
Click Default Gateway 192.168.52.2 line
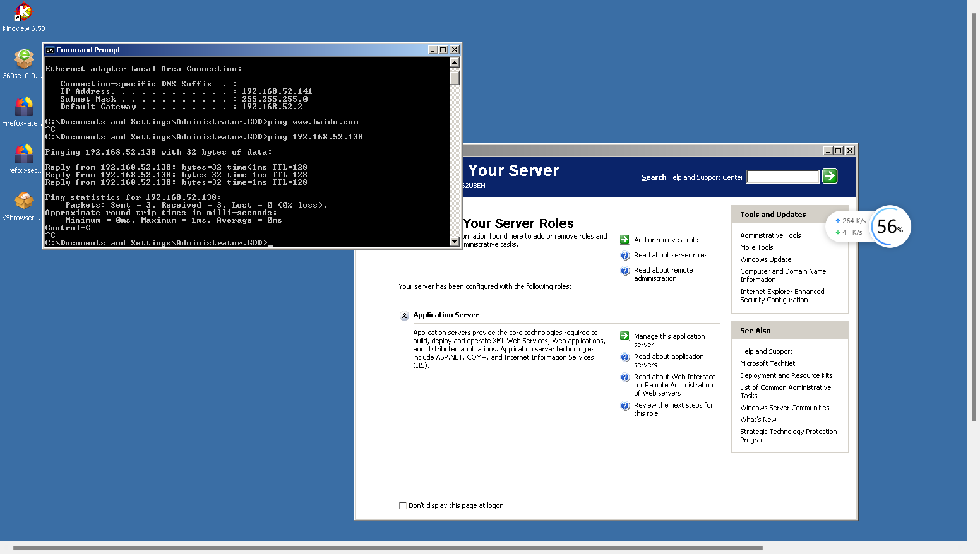point(181,107)
